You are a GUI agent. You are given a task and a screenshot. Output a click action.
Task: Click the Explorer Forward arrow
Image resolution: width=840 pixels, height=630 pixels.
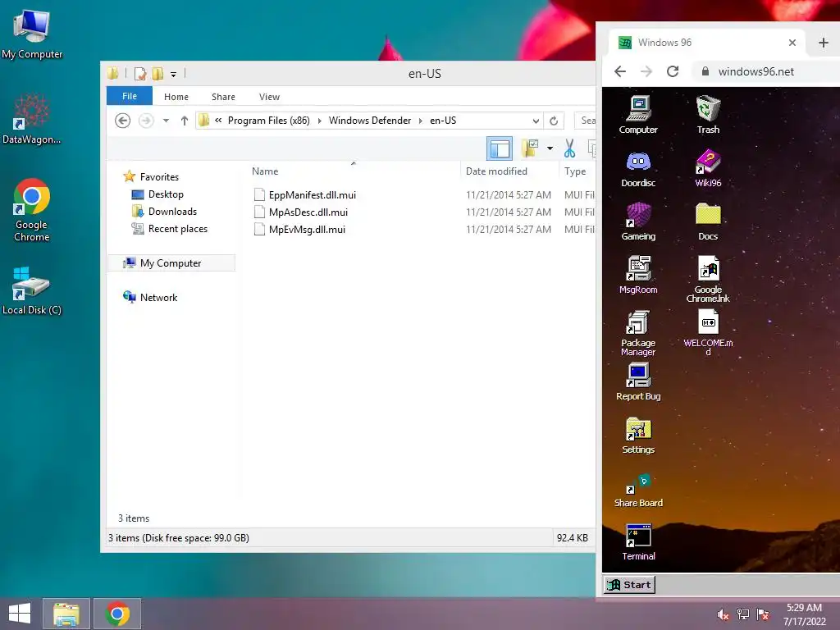[x=146, y=121]
